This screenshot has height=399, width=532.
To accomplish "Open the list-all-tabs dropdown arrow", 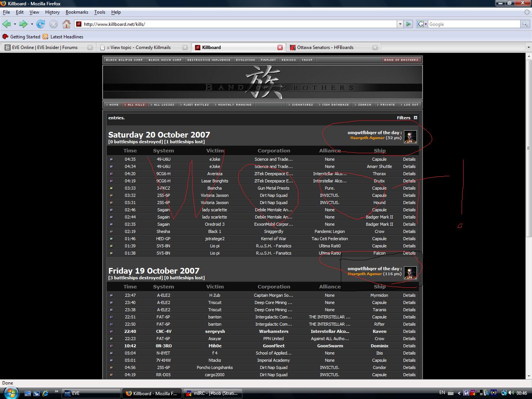I will coord(528,47).
